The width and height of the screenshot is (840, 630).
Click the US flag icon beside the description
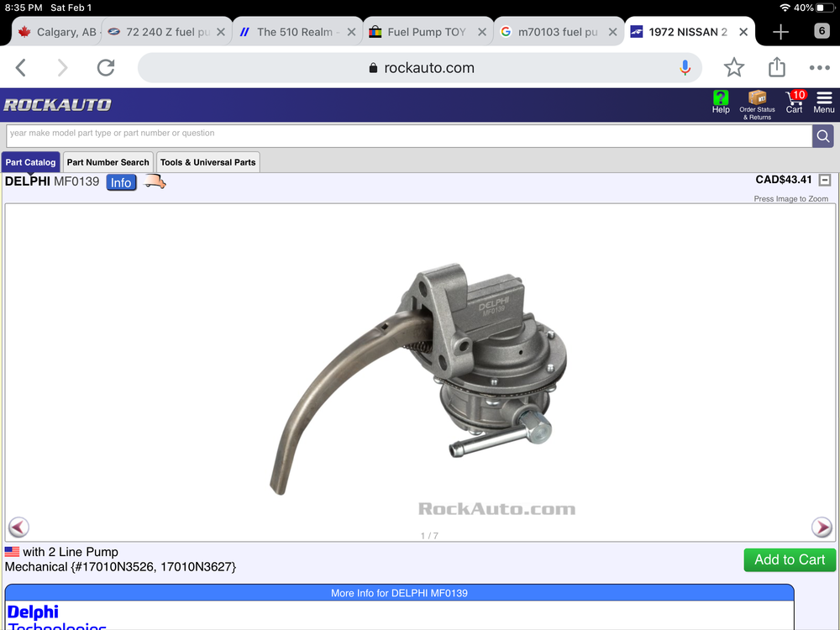point(12,551)
